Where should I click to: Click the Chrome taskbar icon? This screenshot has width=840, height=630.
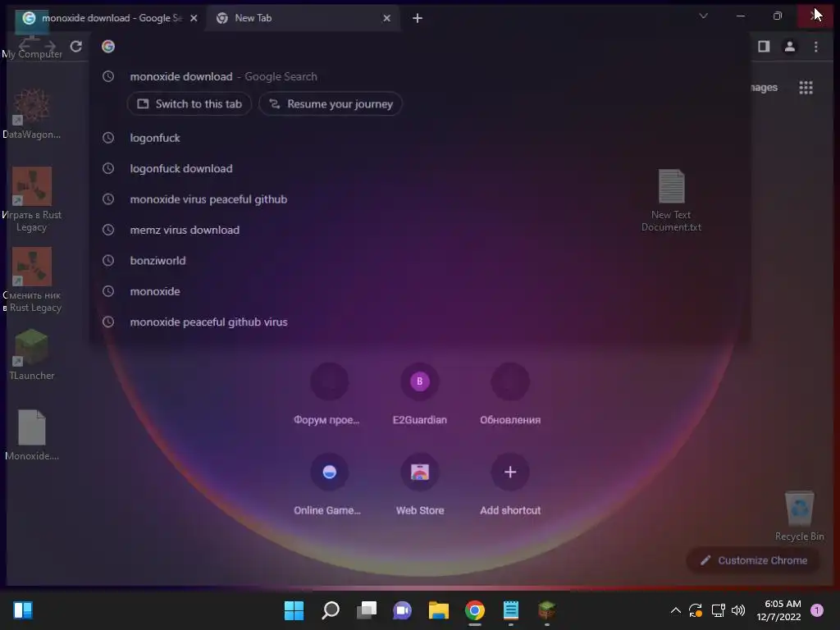[x=475, y=610]
